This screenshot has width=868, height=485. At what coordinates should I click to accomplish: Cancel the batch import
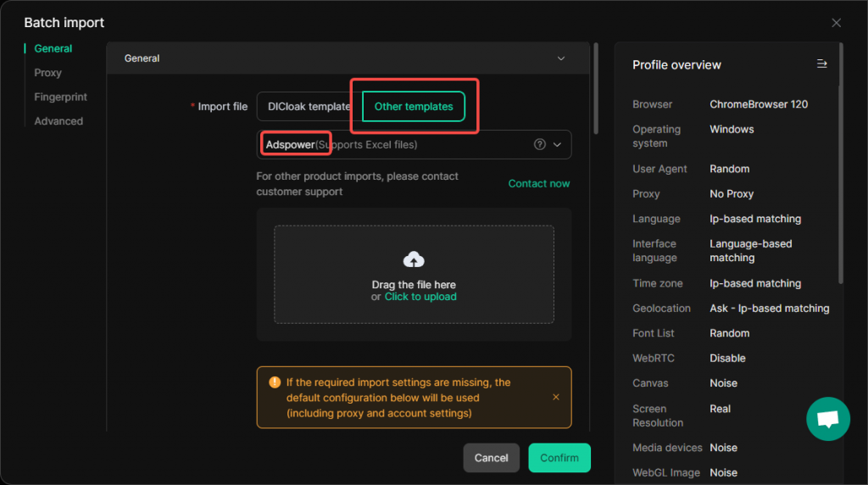[x=491, y=458]
